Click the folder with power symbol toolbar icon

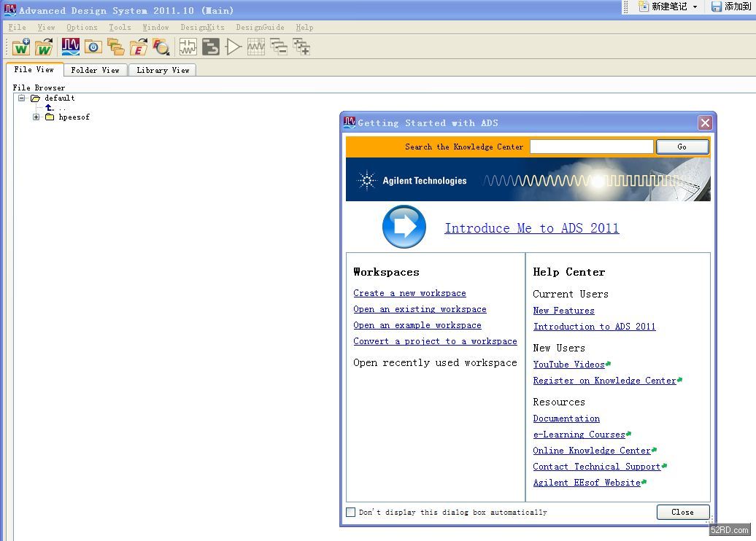(x=93, y=47)
